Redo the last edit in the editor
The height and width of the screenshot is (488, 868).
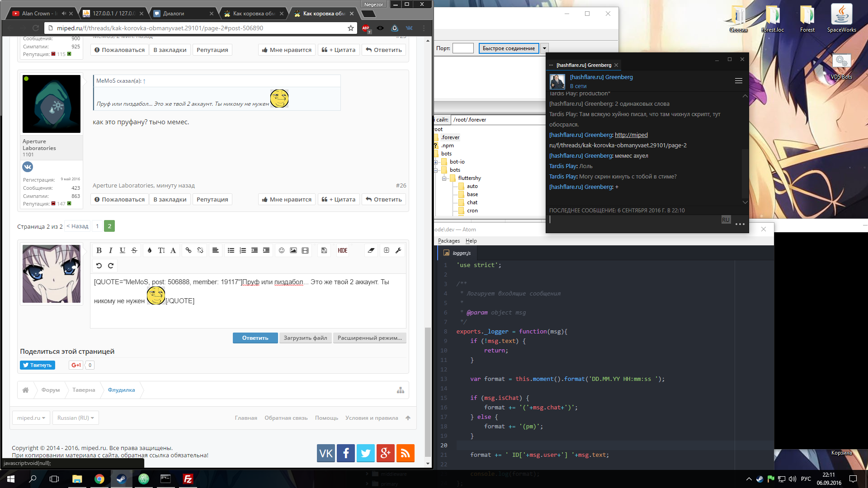point(111,266)
